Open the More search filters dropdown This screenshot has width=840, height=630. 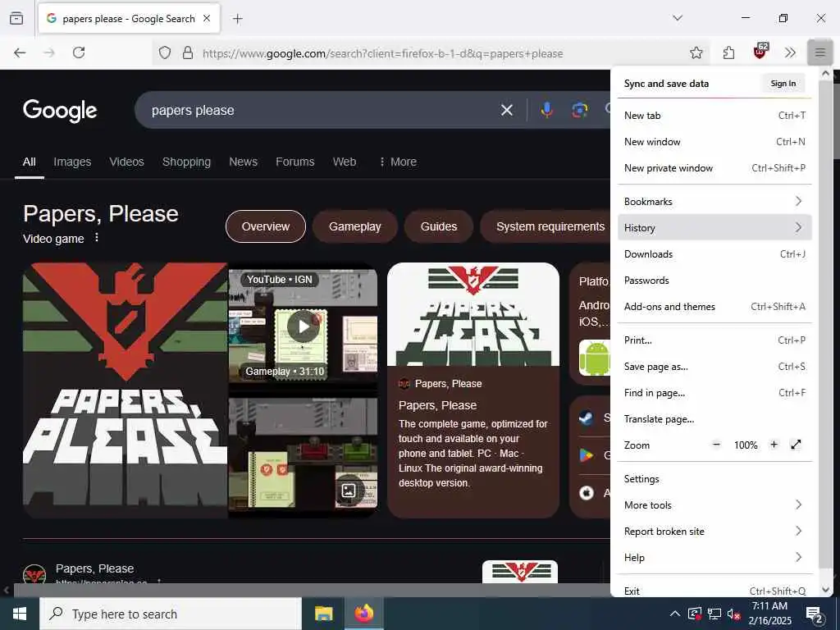pyautogui.click(x=398, y=162)
